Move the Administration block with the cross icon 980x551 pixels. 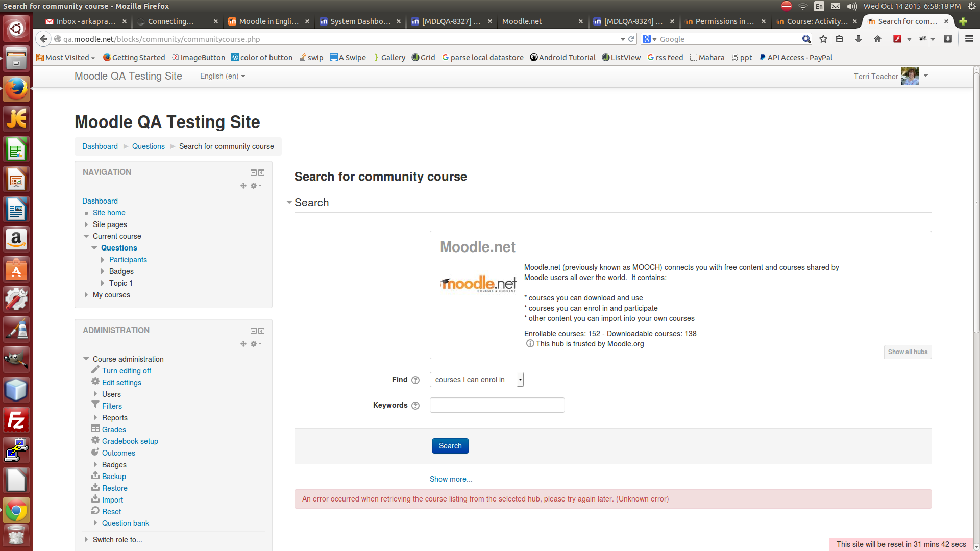(243, 344)
